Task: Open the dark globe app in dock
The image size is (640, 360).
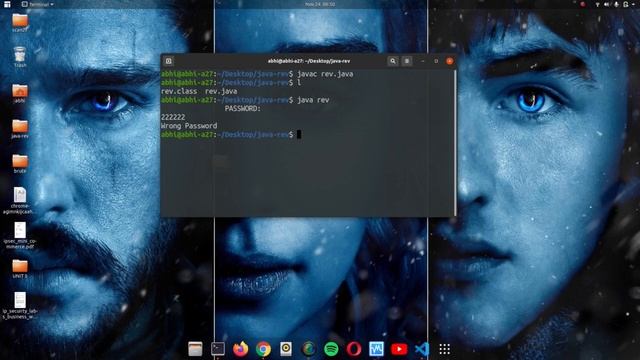Action: pyautogui.click(x=309, y=349)
